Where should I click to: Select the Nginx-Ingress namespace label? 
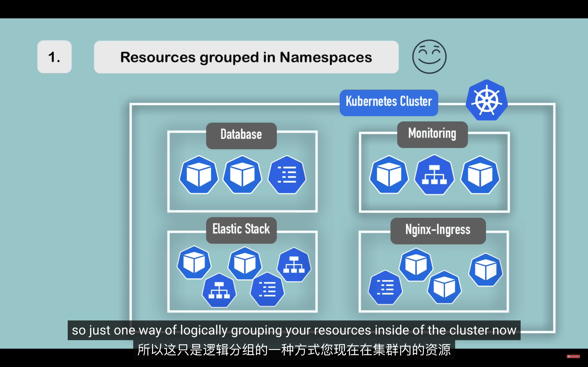point(438,231)
